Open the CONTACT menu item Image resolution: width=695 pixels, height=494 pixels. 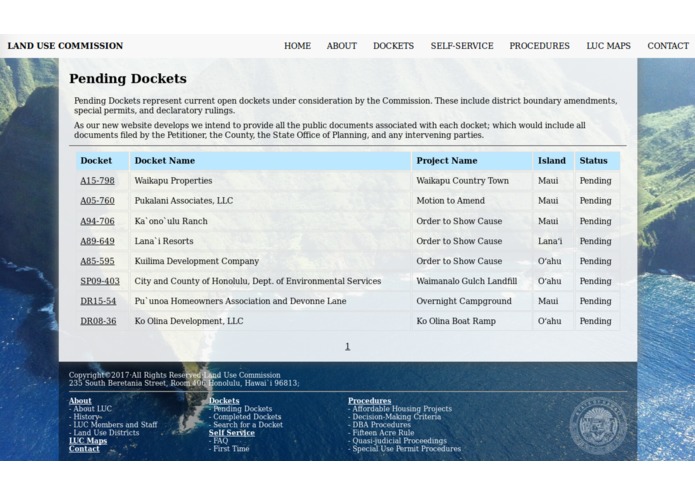668,46
